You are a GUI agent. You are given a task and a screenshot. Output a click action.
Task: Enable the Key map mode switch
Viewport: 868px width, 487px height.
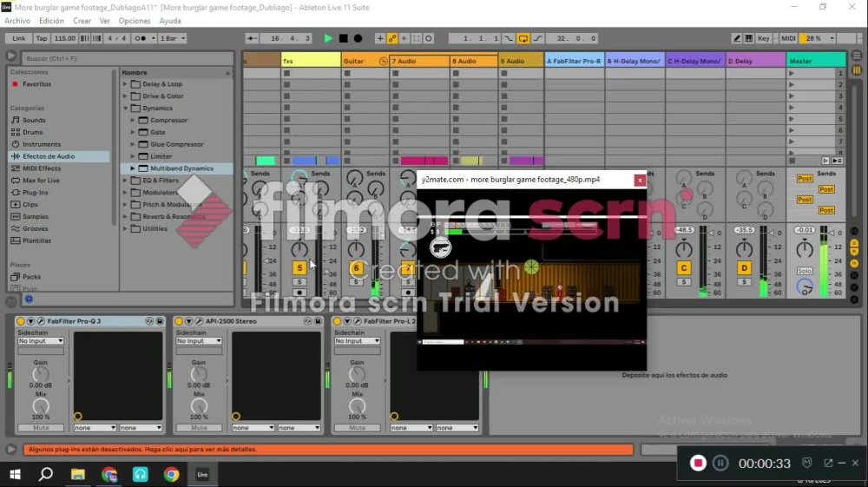pyautogui.click(x=763, y=38)
